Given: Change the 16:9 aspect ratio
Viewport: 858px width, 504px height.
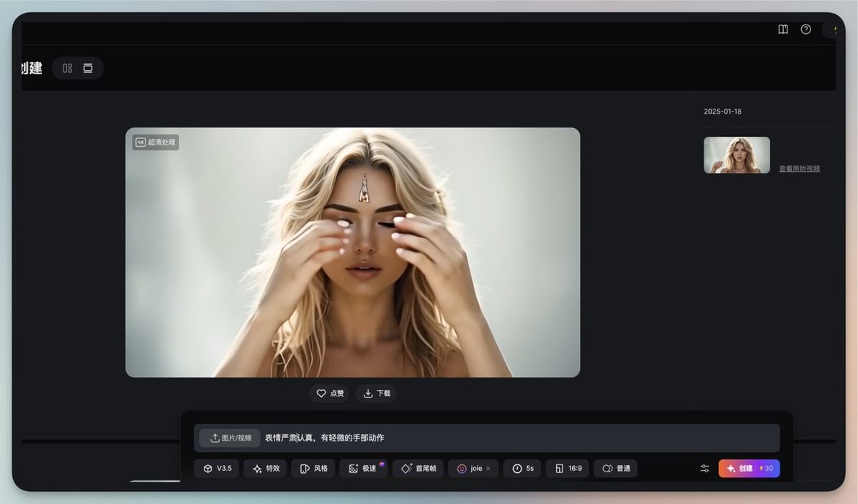Looking at the screenshot, I should 568,469.
